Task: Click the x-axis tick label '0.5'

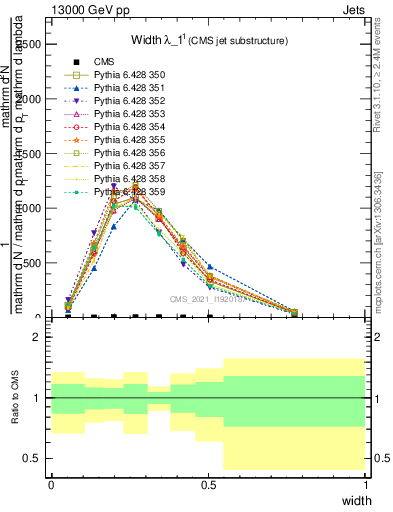Action: coord(208,486)
